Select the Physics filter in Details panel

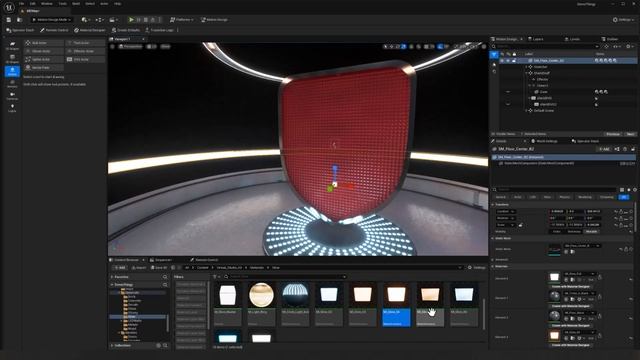pyautogui.click(x=564, y=197)
